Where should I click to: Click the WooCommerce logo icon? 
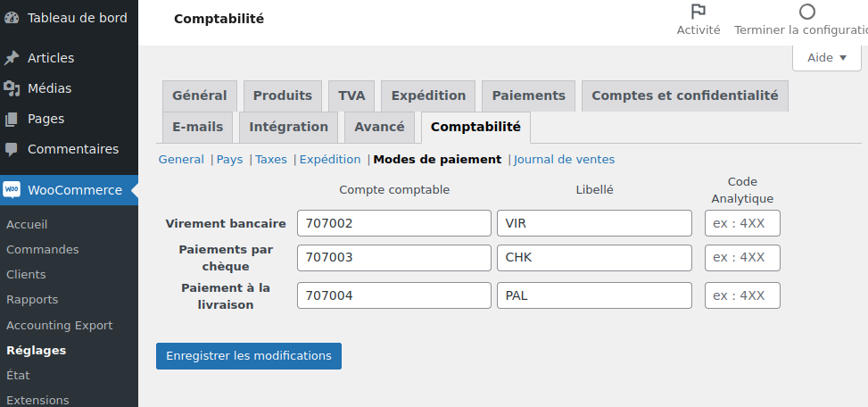[x=12, y=190]
